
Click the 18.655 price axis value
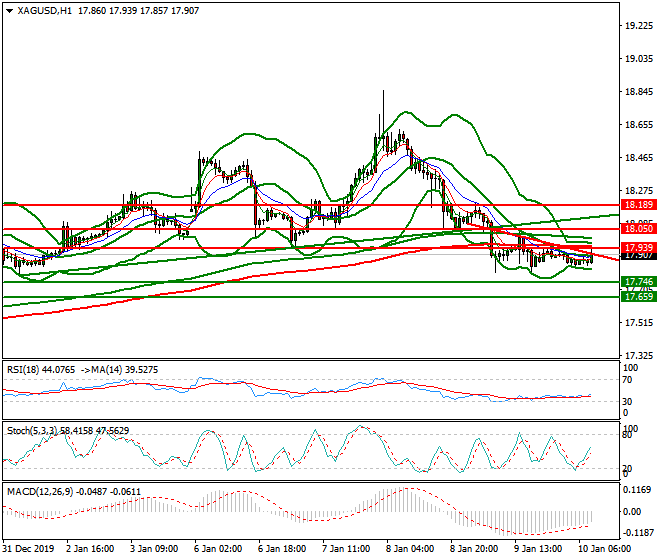click(x=639, y=125)
